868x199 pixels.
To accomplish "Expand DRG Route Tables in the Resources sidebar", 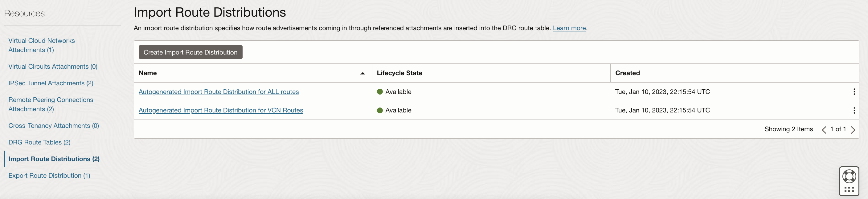I will (39, 142).
